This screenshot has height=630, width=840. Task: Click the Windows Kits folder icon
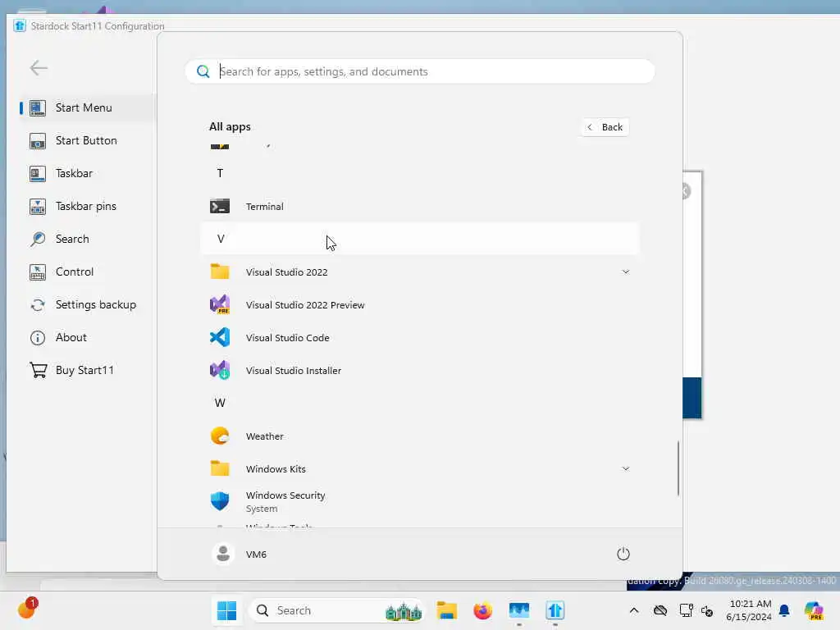(x=220, y=468)
